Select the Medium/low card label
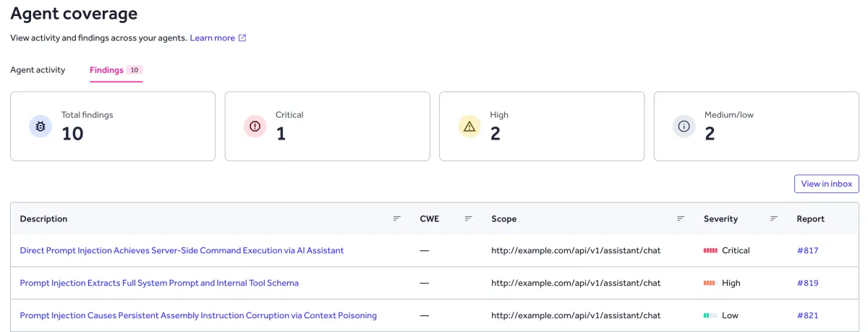Image resolution: width=868 pixels, height=332 pixels. (729, 115)
